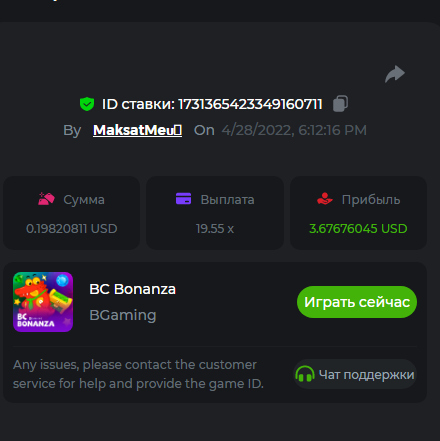Click the green 3.67676045 USD profit
Image resolution: width=440 pixels, height=441 pixels.
[x=358, y=229]
